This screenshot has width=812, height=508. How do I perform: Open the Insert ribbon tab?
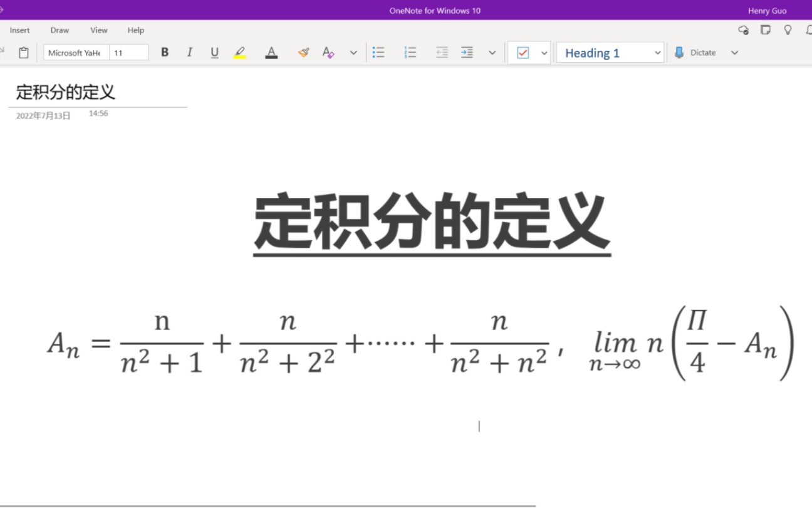(x=19, y=30)
